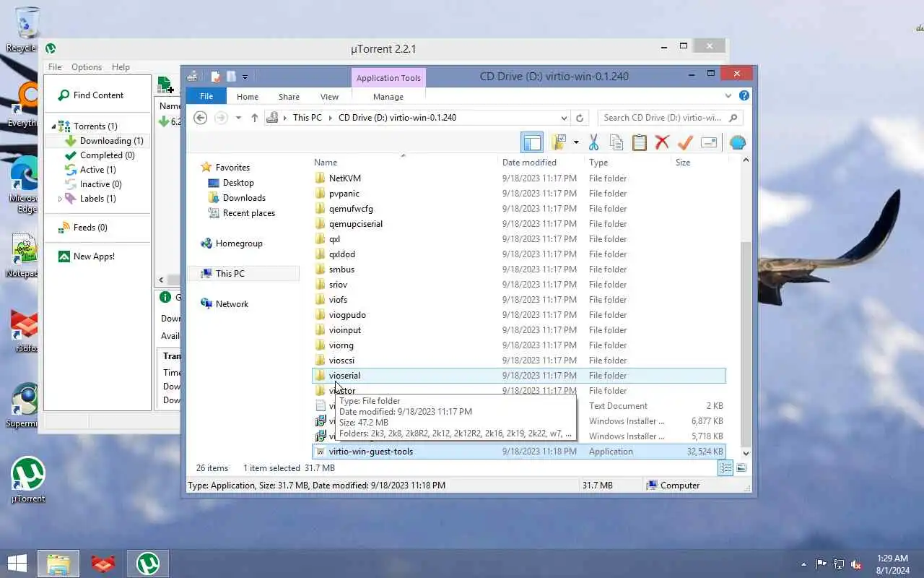Image resolution: width=924 pixels, height=578 pixels.
Task: Click the magnifier icon in Explorer search box
Action: pos(733,118)
